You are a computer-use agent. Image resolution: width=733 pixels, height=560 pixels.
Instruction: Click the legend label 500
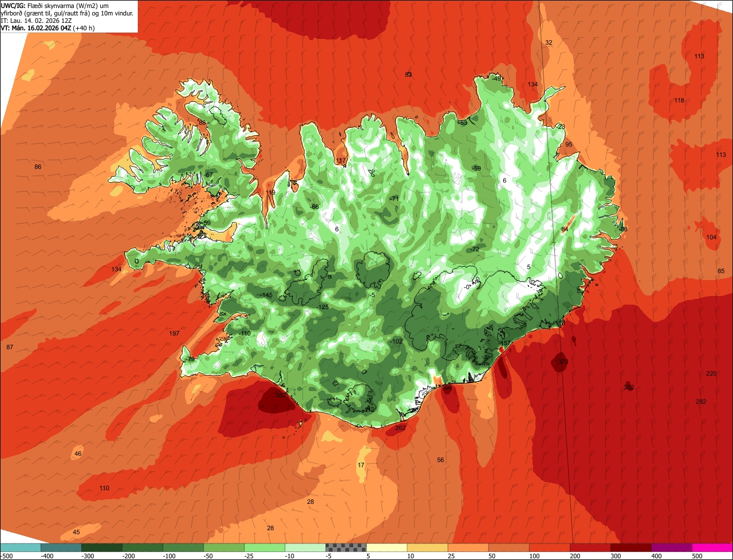click(697, 556)
